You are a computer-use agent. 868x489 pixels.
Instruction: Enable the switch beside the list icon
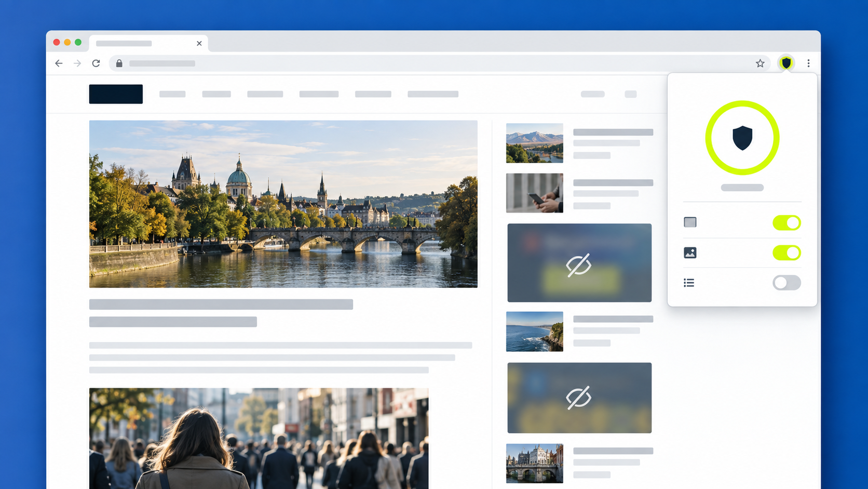coord(786,283)
